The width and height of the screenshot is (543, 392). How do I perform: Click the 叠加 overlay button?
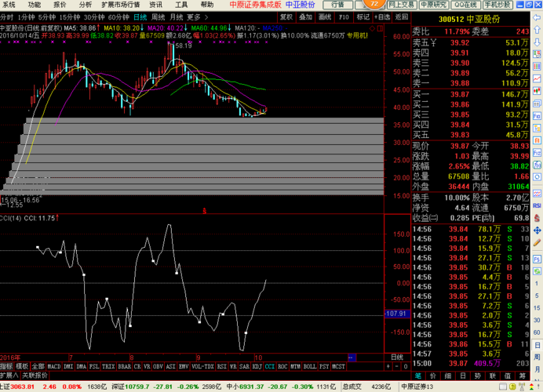pyautogui.click(x=306, y=17)
